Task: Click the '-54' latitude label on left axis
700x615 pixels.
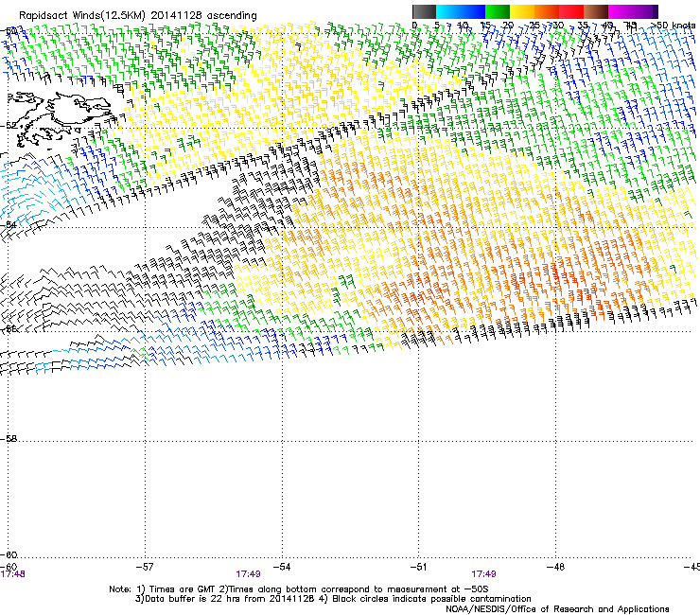Action: click(x=9, y=224)
